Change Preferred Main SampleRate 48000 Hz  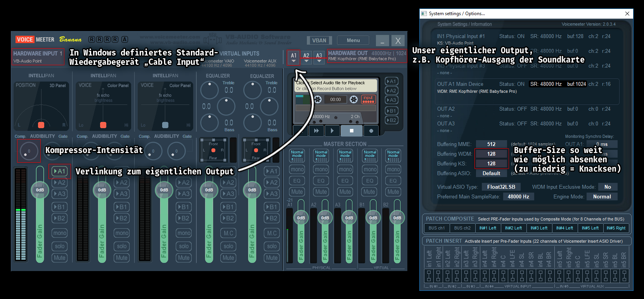pyautogui.click(x=519, y=196)
